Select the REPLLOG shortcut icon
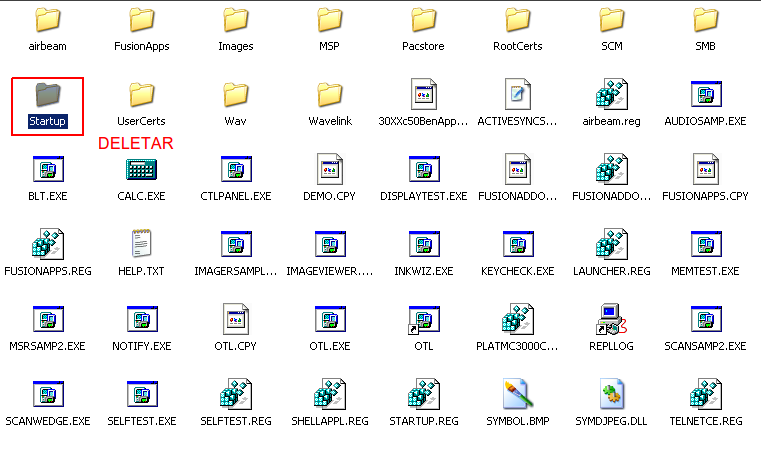The width and height of the screenshot is (761, 451). pos(612,319)
